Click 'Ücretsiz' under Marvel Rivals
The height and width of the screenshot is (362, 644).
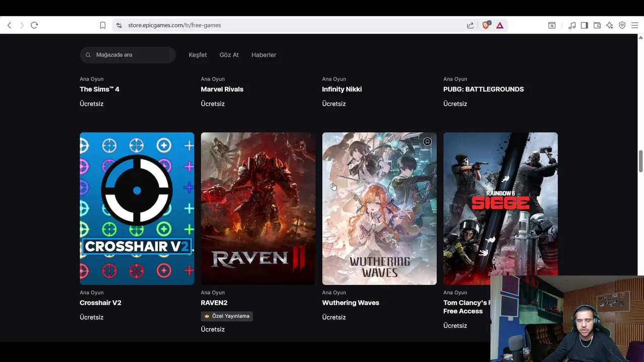coord(213,104)
